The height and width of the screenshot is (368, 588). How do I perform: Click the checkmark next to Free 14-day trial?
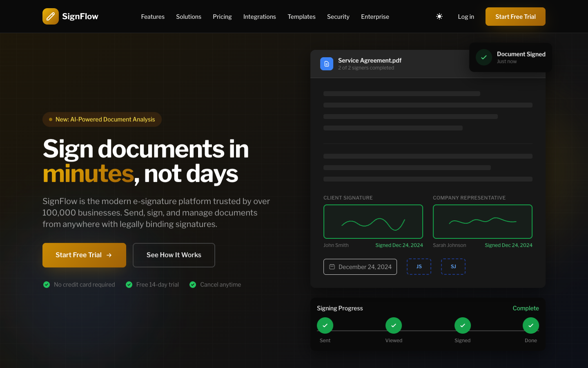[x=129, y=284]
